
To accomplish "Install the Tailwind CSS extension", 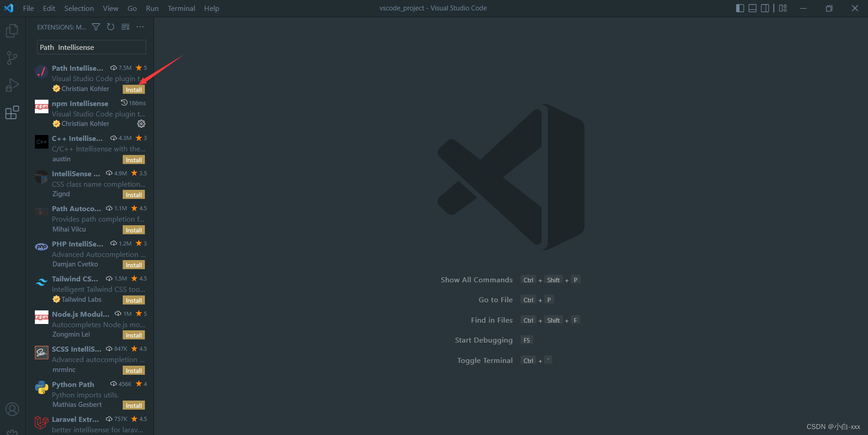I will coord(134,300).
